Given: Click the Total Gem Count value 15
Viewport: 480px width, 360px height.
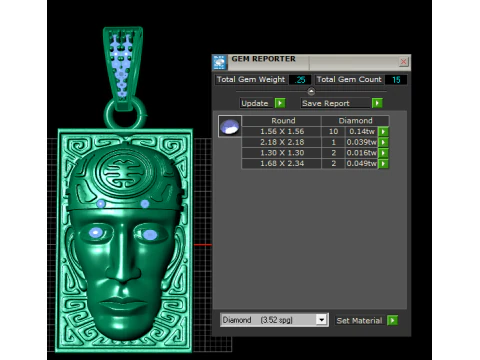Looking at the screenshot, I should (x=396, y=80).
